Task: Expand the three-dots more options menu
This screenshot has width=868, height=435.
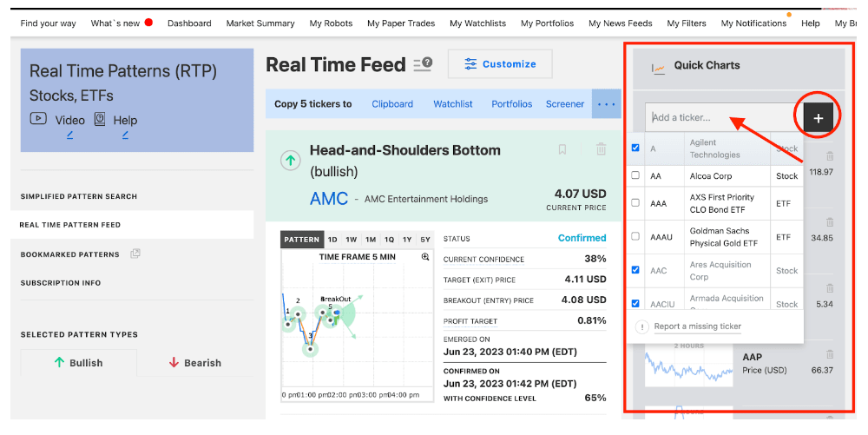Action: click(606, 104)
